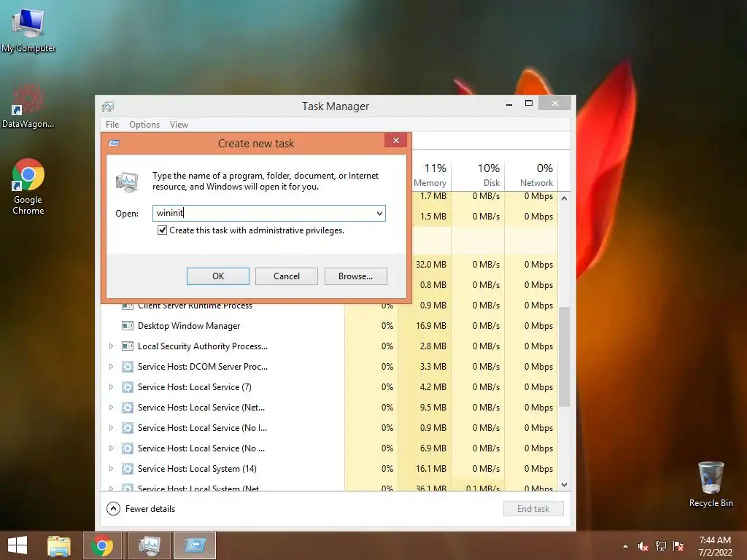
Task: Click Fewer details link
Action: pyautogui.click(x=150, y=508)
